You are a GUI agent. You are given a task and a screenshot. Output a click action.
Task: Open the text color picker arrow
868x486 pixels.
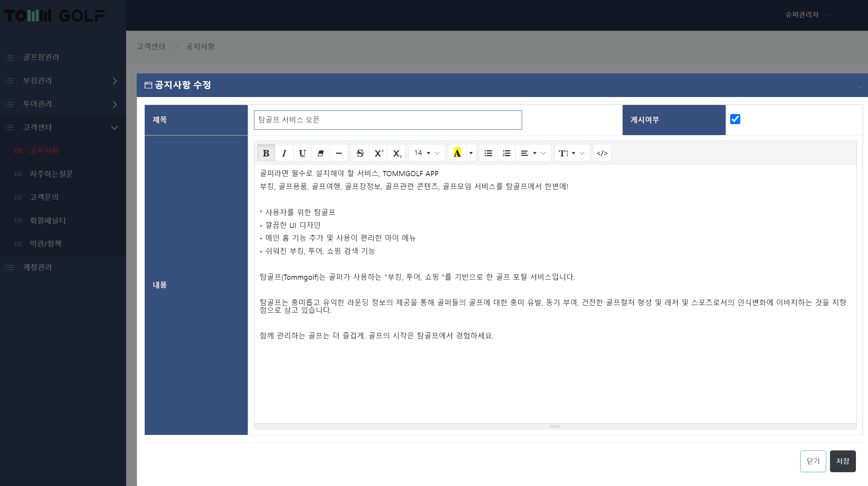[x=471, y=153]
